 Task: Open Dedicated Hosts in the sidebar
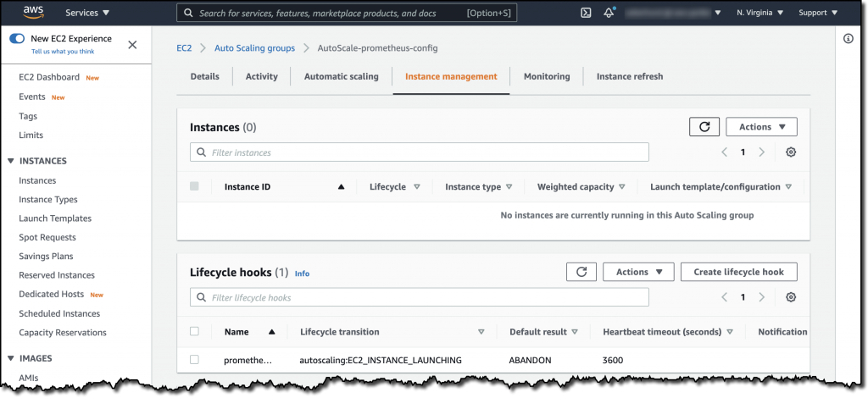52,294
